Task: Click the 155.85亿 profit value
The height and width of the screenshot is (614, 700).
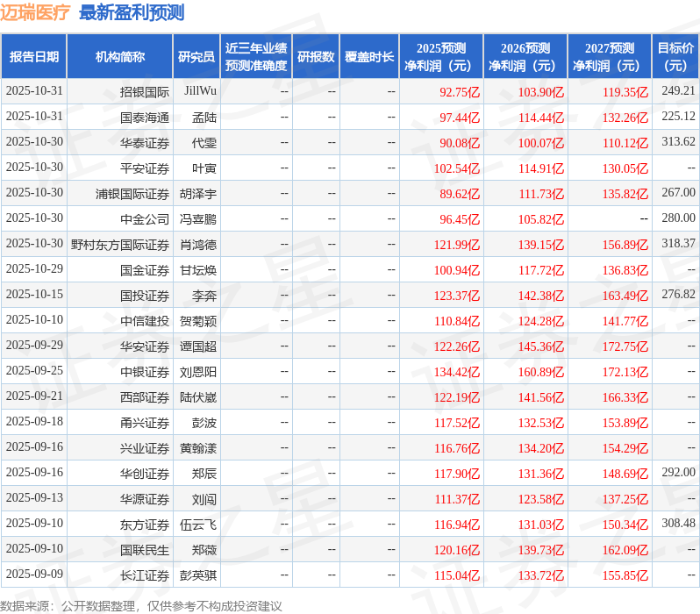Action: click(625, 576)
